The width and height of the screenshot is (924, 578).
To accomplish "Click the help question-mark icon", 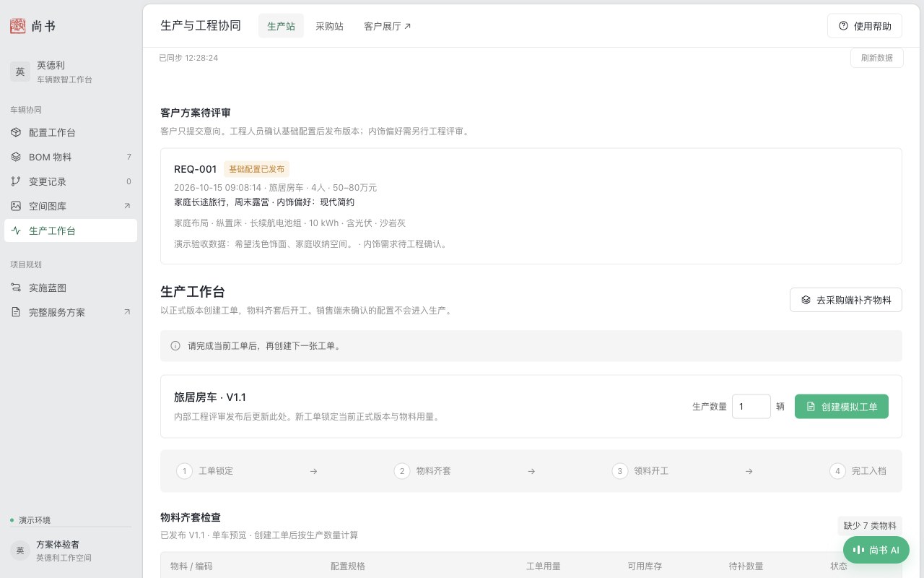I will click(x=843, y=26).
